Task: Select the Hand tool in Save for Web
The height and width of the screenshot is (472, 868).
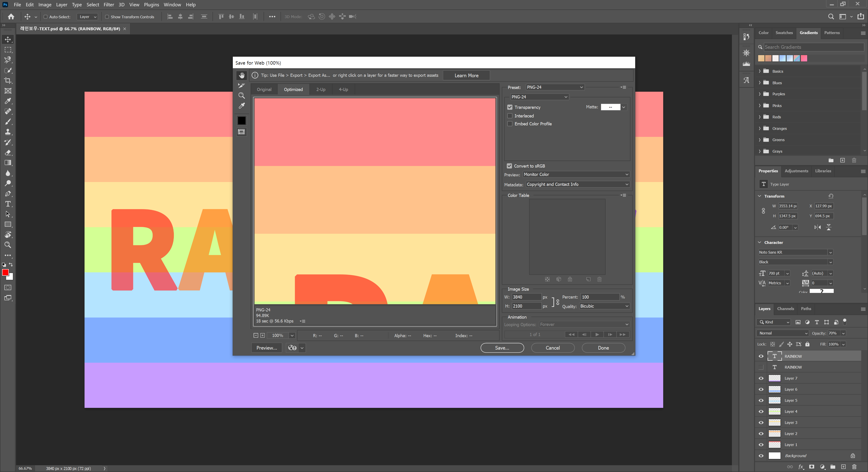Action: (x=242, y=75)
